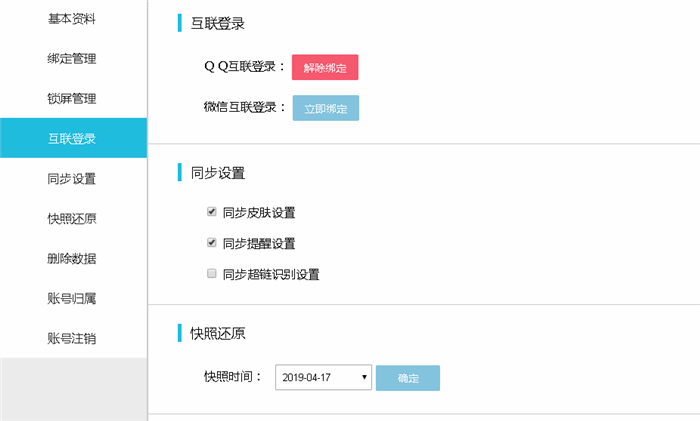Select 绑定管理 sidebar item

coord(72,58)
